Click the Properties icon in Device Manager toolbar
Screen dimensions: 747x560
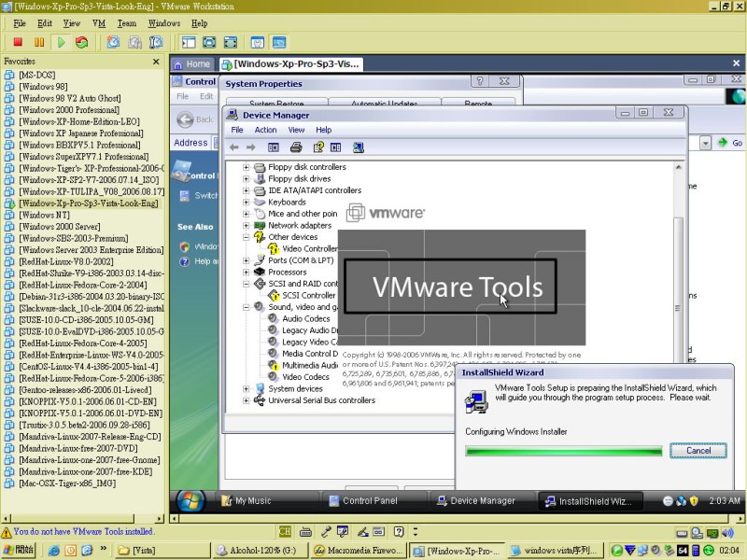tap(318, 147)
